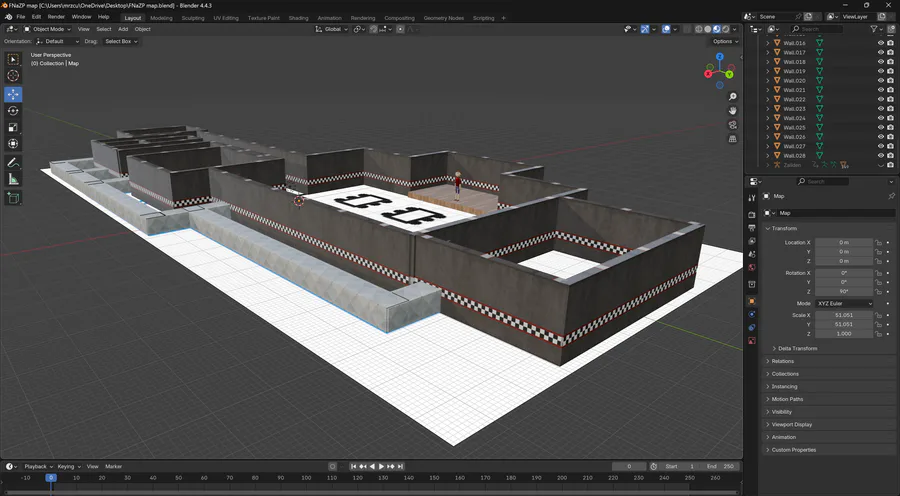Open the Drag Select Box dropdown
This screenshot has width=900, height=496.
[121, 41]
